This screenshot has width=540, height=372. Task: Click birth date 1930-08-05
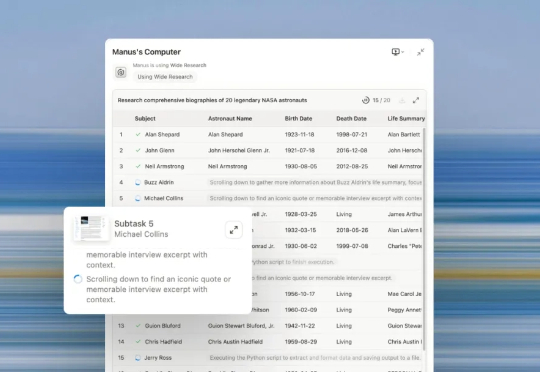300,166
